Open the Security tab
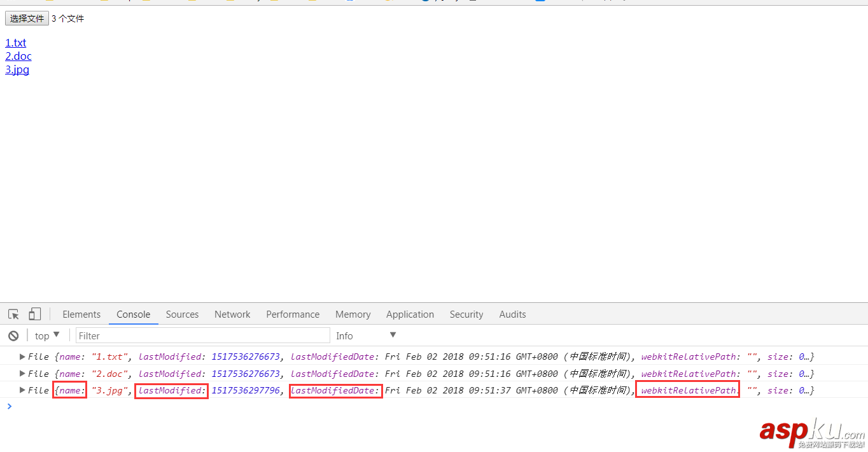Viewport: 868px width, 452px height. [466, 314]
